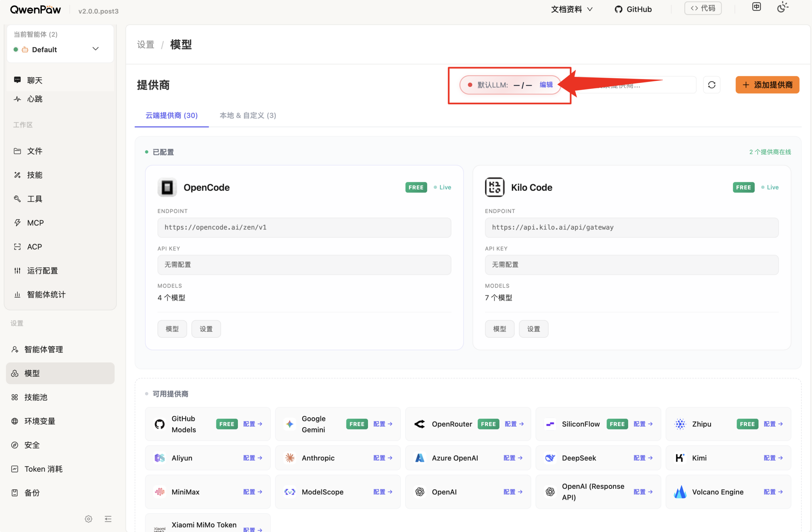Click OpenCode API KEY field
Image resolution: width=812 pixels, height=532 pixels.
tap(304, 265)
